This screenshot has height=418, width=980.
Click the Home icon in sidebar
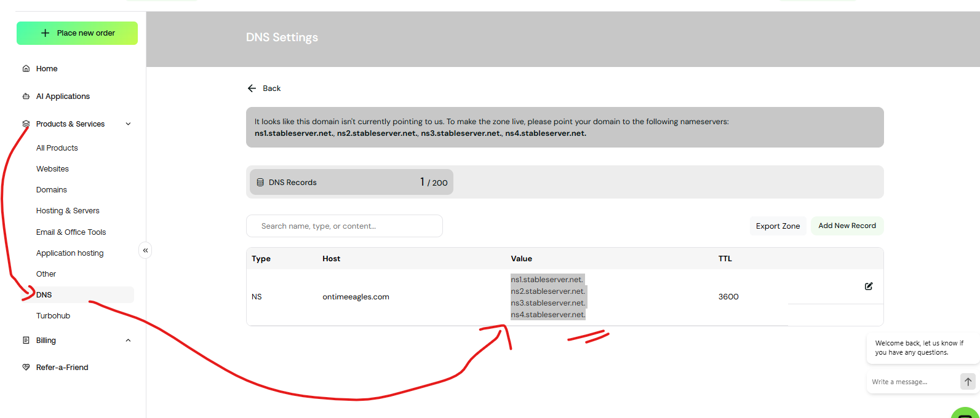[26, 69]
